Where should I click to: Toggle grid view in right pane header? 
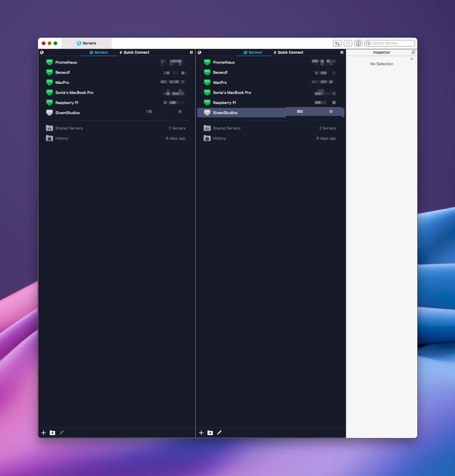342,52
